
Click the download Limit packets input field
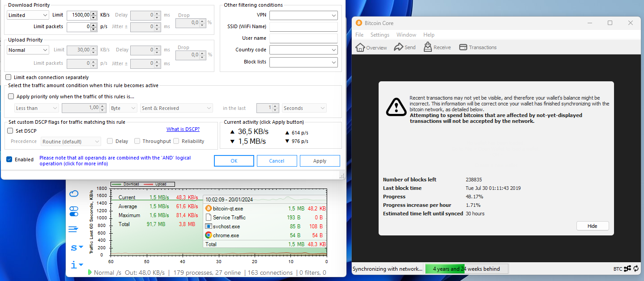[78, 27]
